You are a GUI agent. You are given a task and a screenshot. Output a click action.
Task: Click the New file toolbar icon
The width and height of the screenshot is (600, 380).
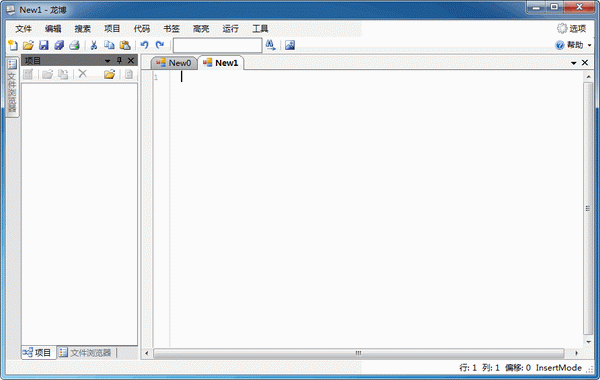(x=13, y=45)
